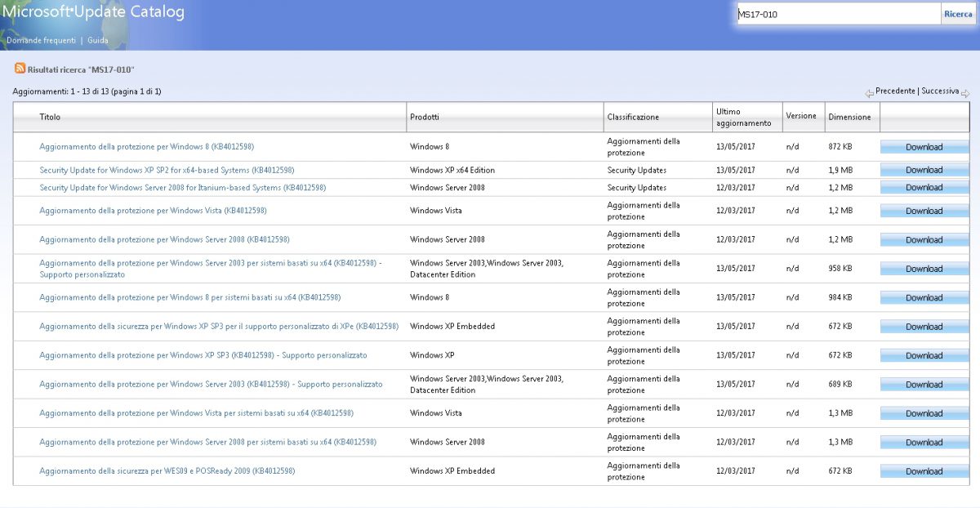Open Windows Server 2003 x64 Supporto personalizzato link
The height and width of the screenshot is (508, 980).
pos(211,269)
